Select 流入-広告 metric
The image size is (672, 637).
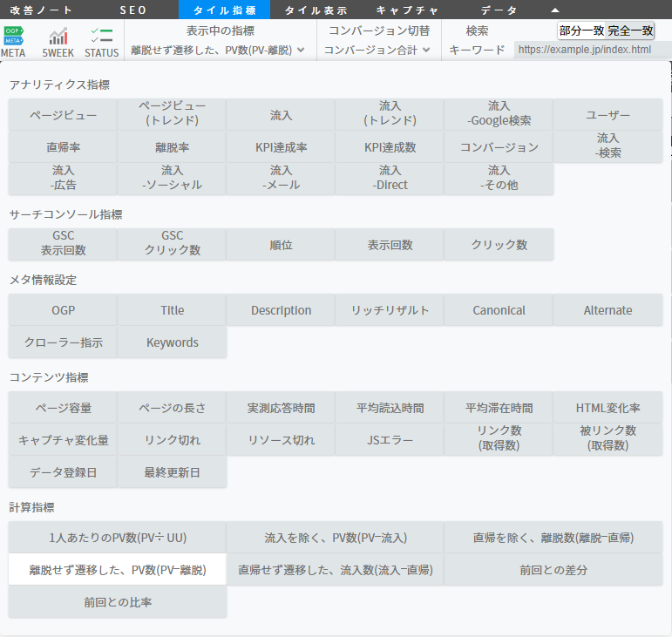[63, 179]
